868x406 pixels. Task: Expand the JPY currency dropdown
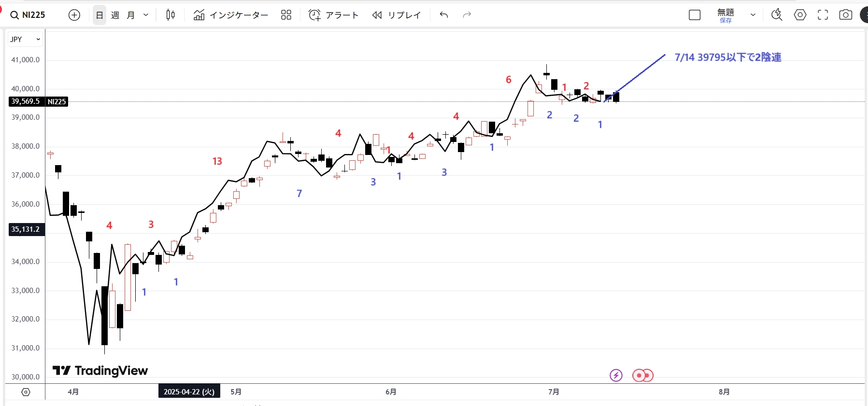25,39
